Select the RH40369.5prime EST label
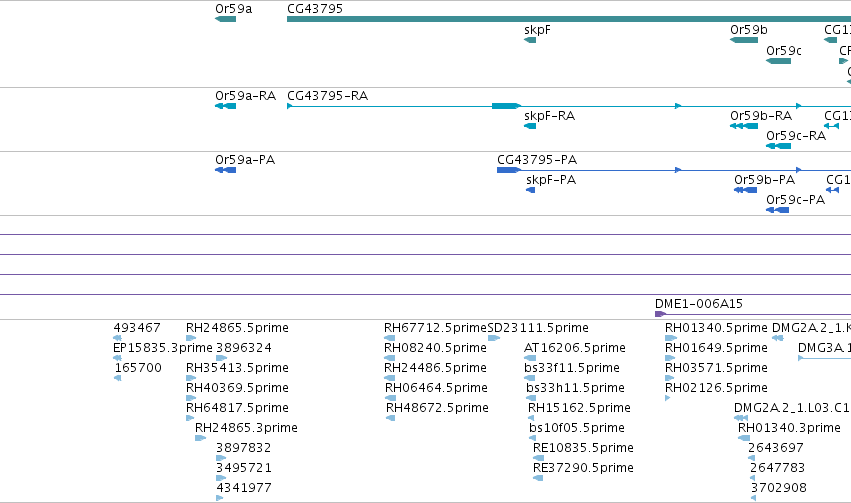The height and width of the screenshot is (503, 851). click(x=237, y=388)
